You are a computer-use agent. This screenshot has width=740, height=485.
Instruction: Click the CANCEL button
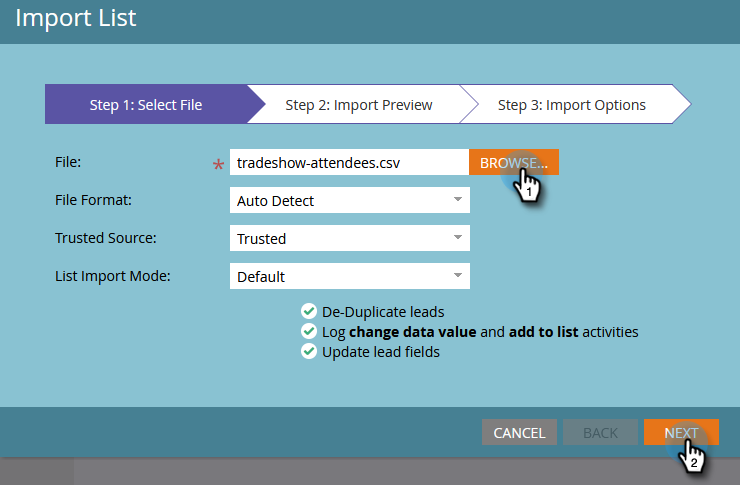[519, 432]
